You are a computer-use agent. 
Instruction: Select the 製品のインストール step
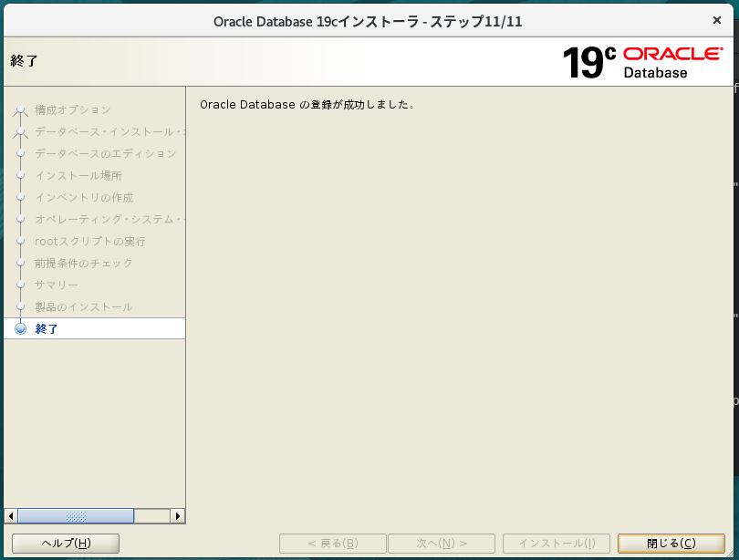84,307
